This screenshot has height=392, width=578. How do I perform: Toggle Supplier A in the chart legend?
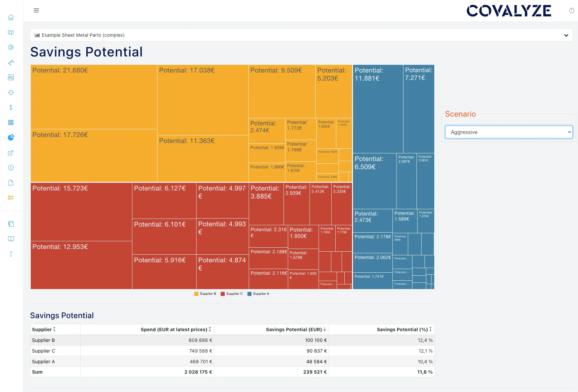(258, 293)
